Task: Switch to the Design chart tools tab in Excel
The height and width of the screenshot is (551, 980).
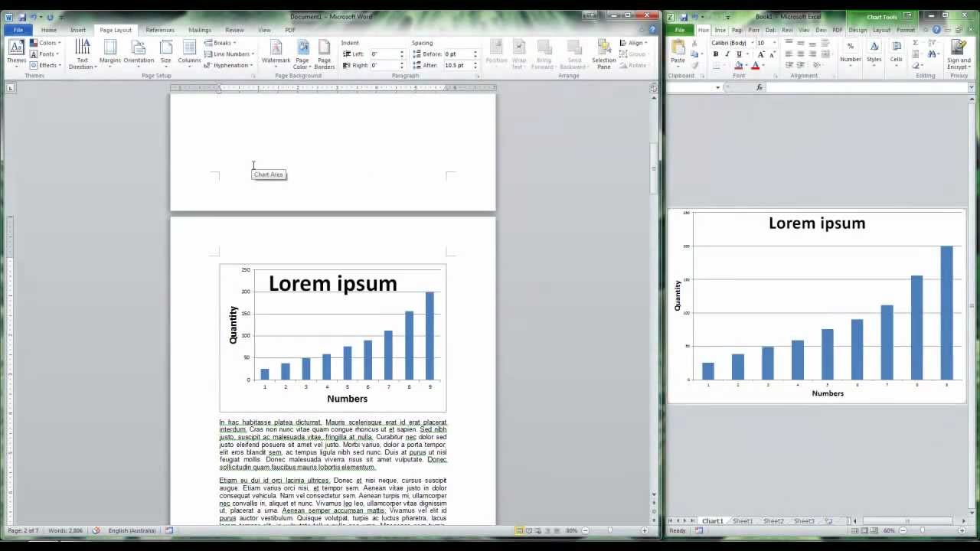Action: point(857,30)
